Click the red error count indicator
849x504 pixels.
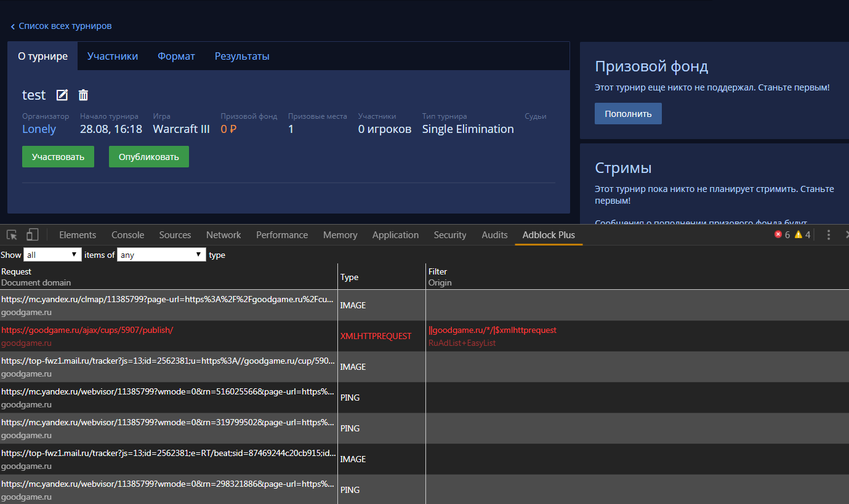tap(782, 234)
